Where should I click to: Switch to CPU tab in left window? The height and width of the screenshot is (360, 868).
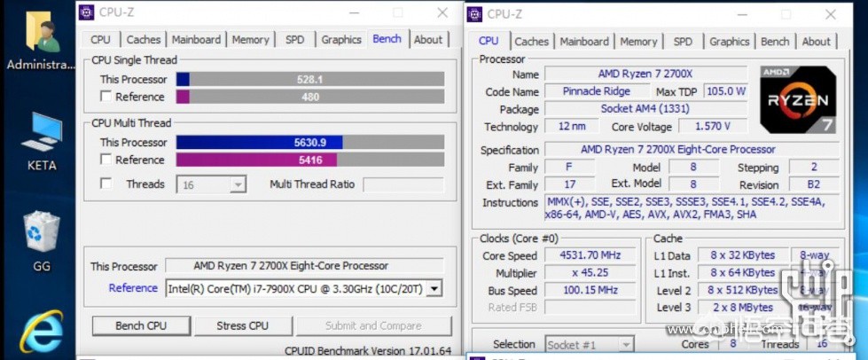click(x=100, y=40)
